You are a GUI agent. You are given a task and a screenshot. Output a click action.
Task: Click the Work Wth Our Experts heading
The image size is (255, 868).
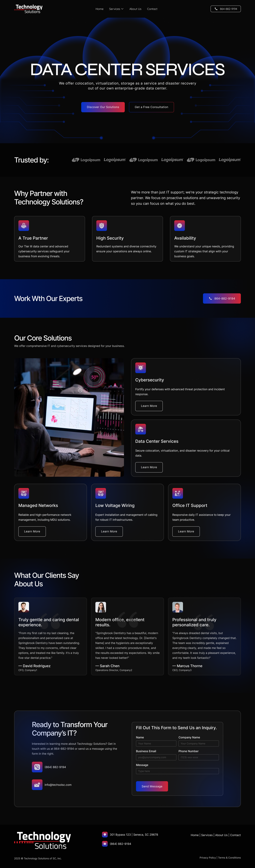coord(48,298)
